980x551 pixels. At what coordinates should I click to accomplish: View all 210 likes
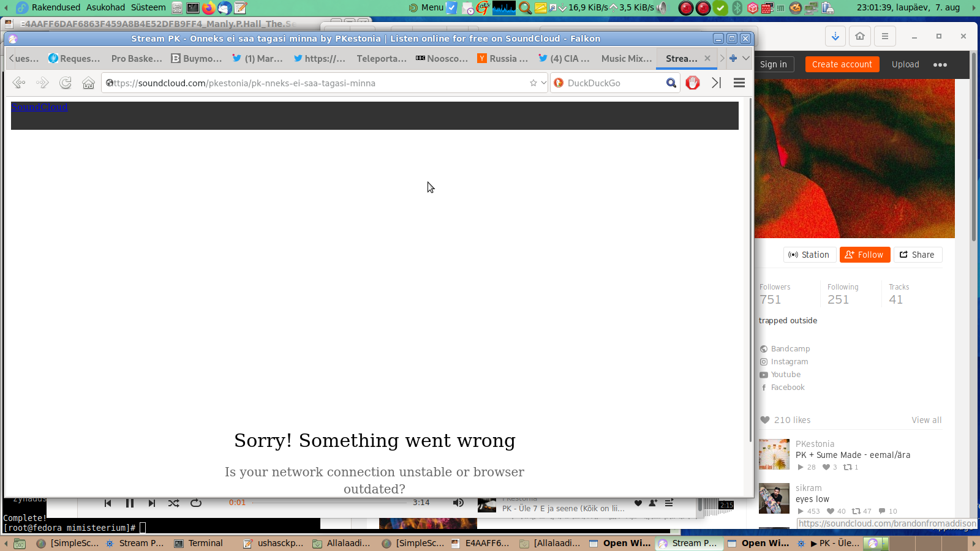tap(926, 420)
